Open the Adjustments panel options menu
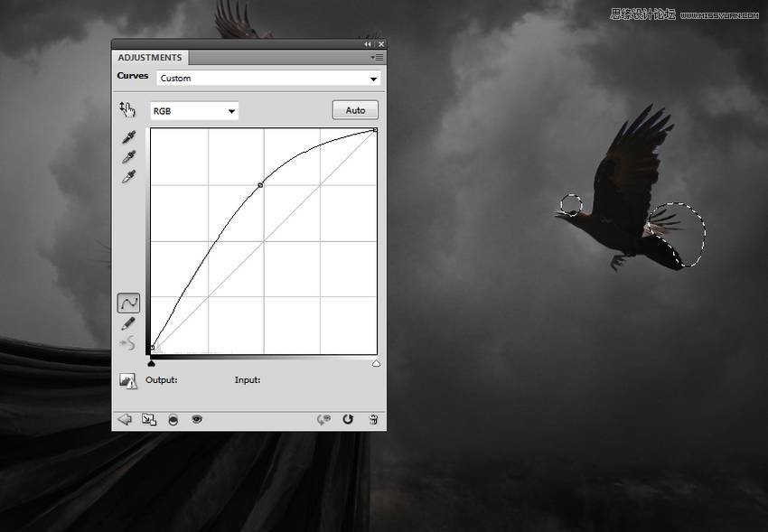The height and width of the screenshot is (532, 768). click(x=376, y=57)
